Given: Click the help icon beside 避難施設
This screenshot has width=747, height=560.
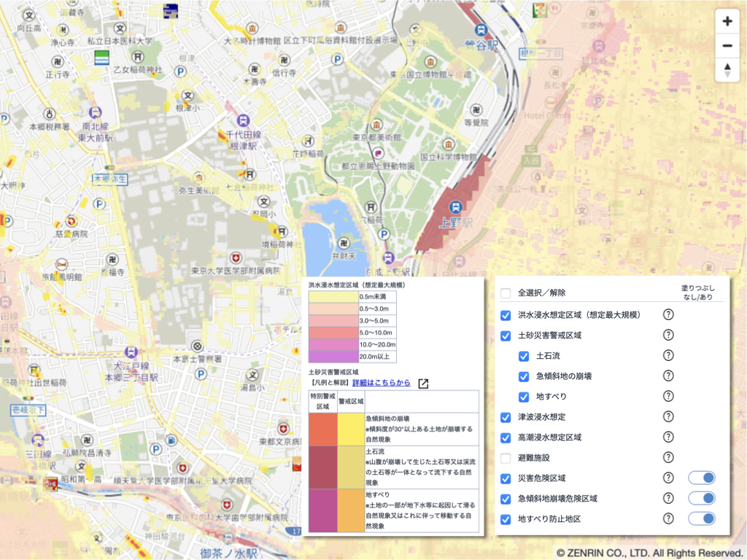Looking at the screenshot, I should point(667,458).
